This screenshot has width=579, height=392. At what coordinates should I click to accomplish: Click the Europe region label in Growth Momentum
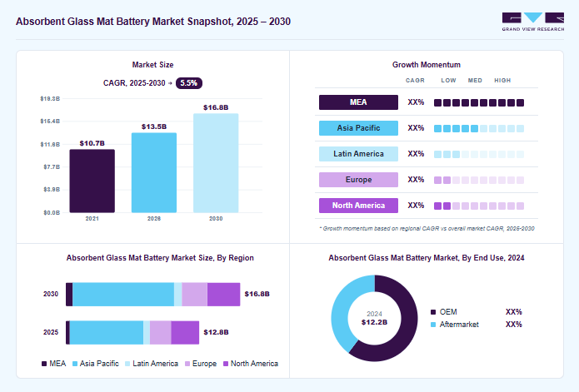tap(358, 180)
